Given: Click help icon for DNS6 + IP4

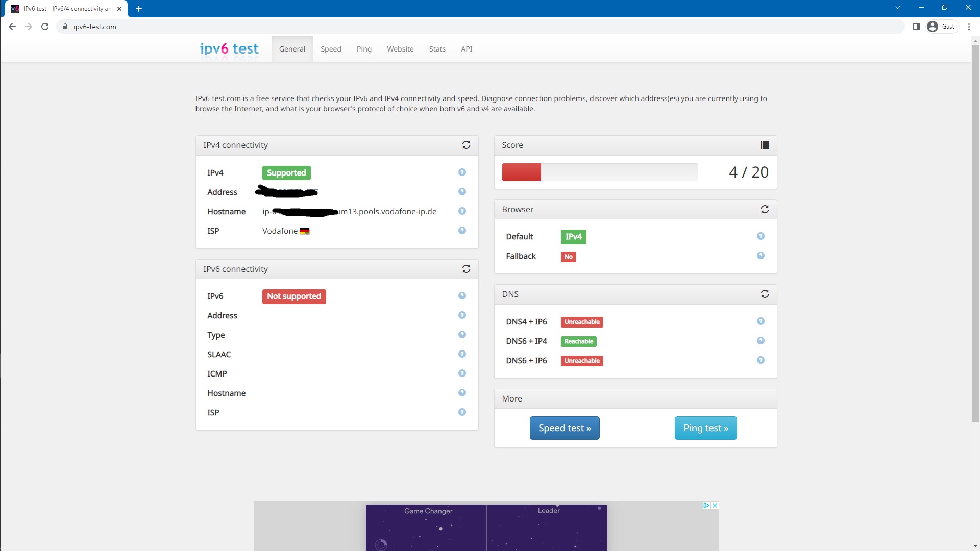Looking at the screenshot, I should pos(761,341).
